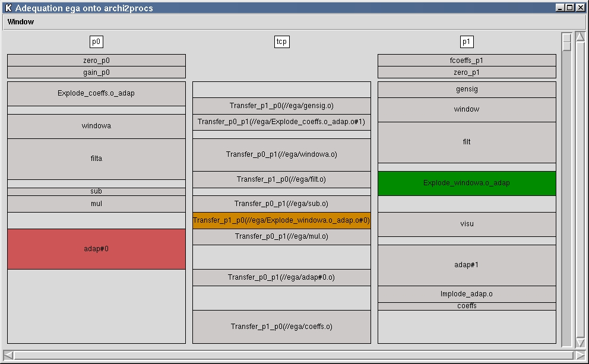Select the gensig operation on p1
Image resolution: width=589 pixels, height=364 pixels.
[467, 90]
